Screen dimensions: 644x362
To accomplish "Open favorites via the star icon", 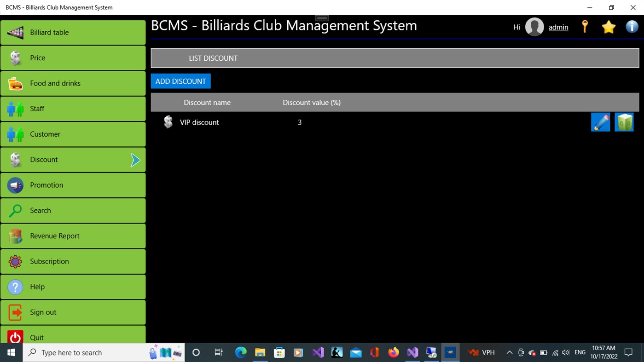I will coord(609,27).
